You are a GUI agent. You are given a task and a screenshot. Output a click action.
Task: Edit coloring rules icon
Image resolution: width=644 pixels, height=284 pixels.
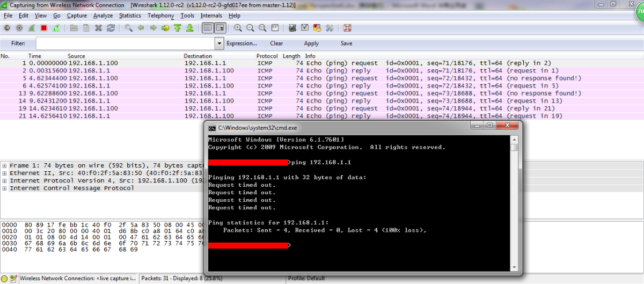click(x=317, y=27)
